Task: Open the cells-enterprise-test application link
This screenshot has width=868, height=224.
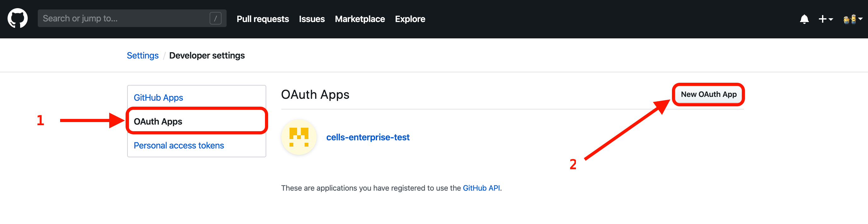Action: tap(368, 137)
